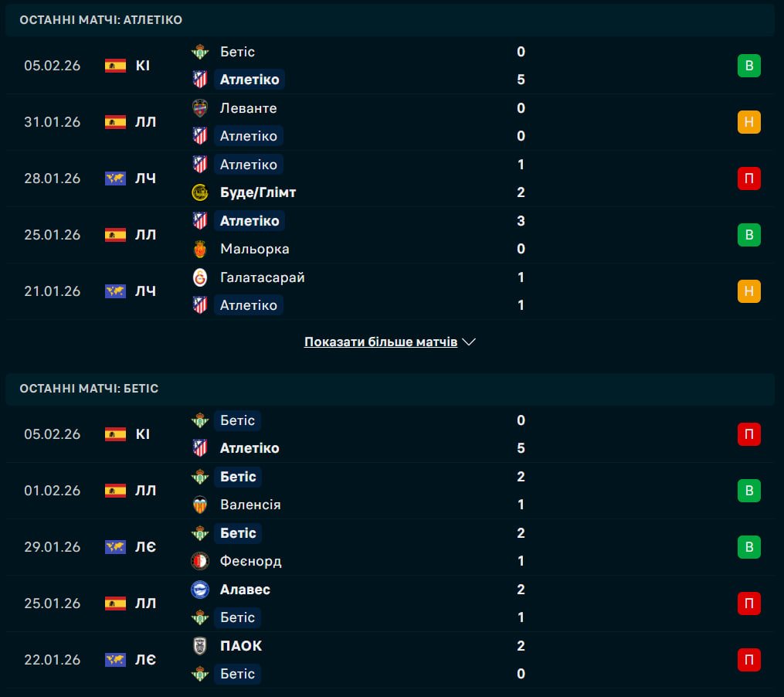784x697 pixels.
Task: Click the PAOK club crest icon
Action: click(200, 646)
